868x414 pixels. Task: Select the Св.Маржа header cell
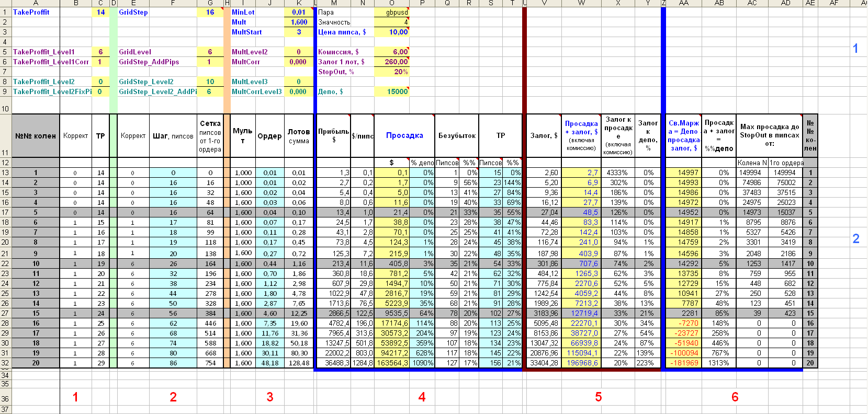[x=684, y=135]
